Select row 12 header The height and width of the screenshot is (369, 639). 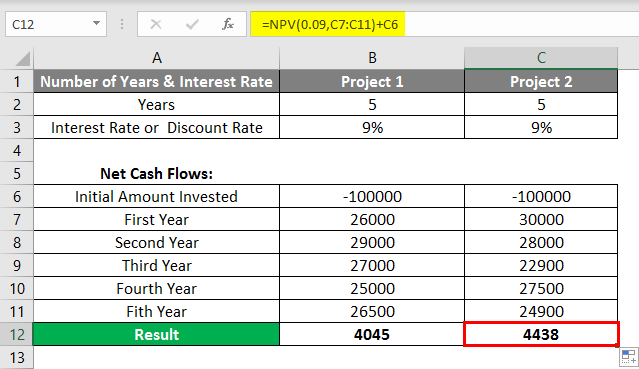pyautogui.click(x=17, y=334)
